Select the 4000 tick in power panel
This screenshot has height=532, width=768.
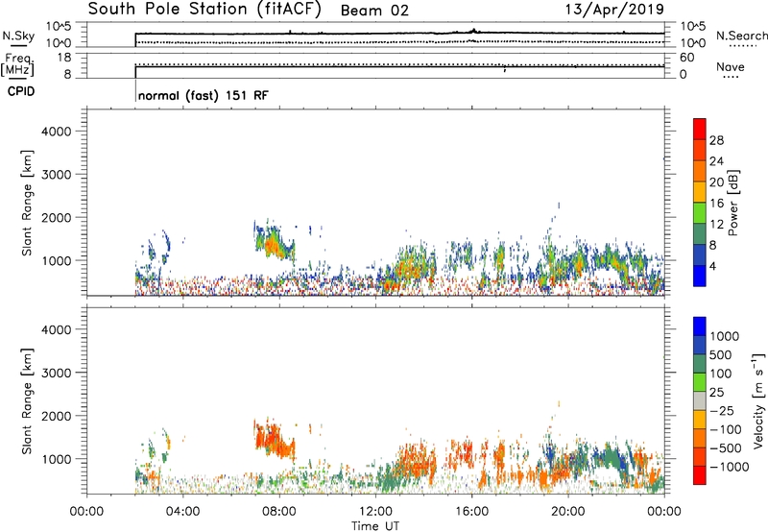[57, 132]
